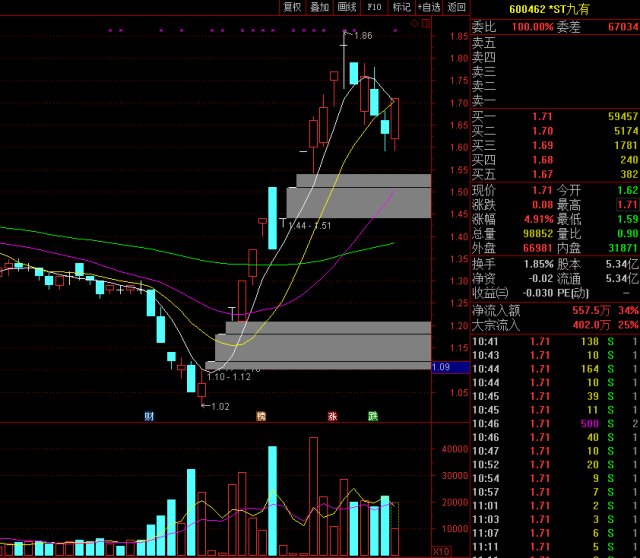Screen dimensions: 640x558
Task: Click the blue 财 marker icon
Action: click(x=149, y=415)
